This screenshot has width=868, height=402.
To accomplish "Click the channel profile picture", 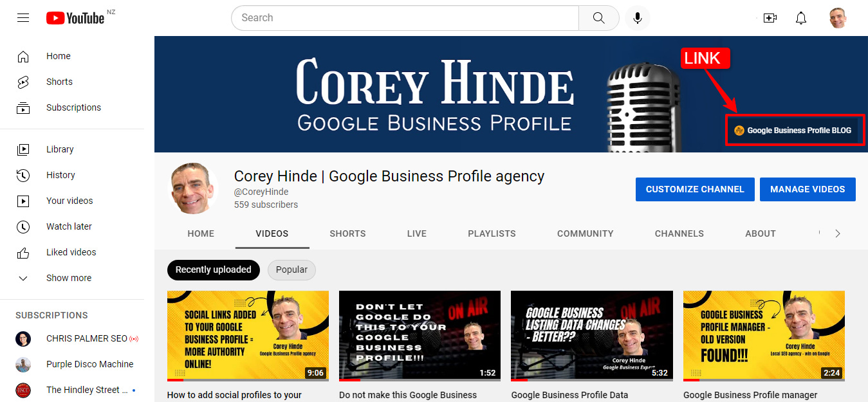I will coord(194,188).
